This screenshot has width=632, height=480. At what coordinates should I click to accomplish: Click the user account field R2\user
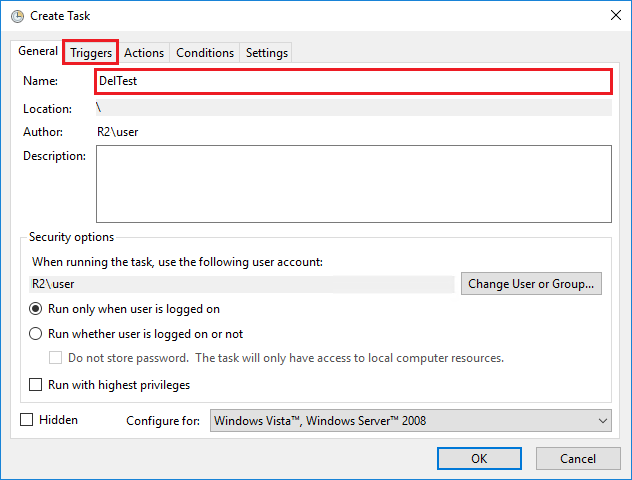241,284
